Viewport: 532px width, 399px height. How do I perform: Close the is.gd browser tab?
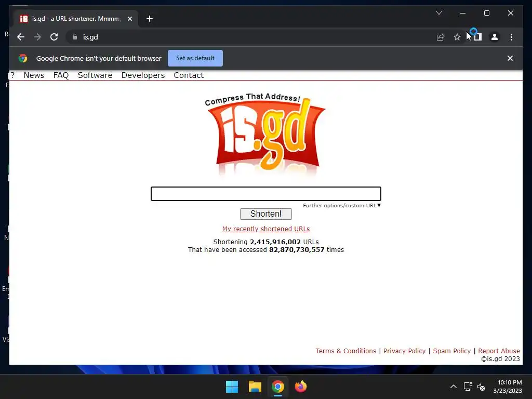(129, 19)
